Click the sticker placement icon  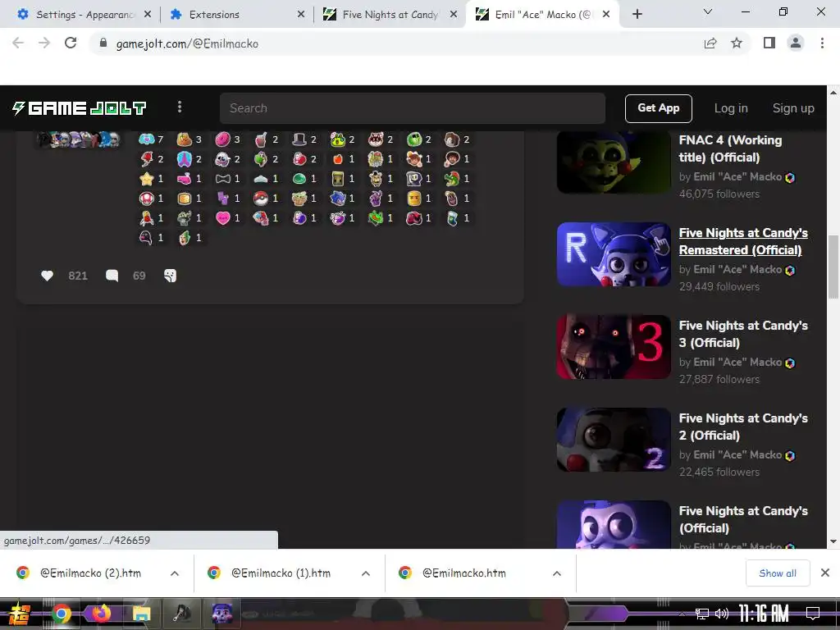click(170, 276)
